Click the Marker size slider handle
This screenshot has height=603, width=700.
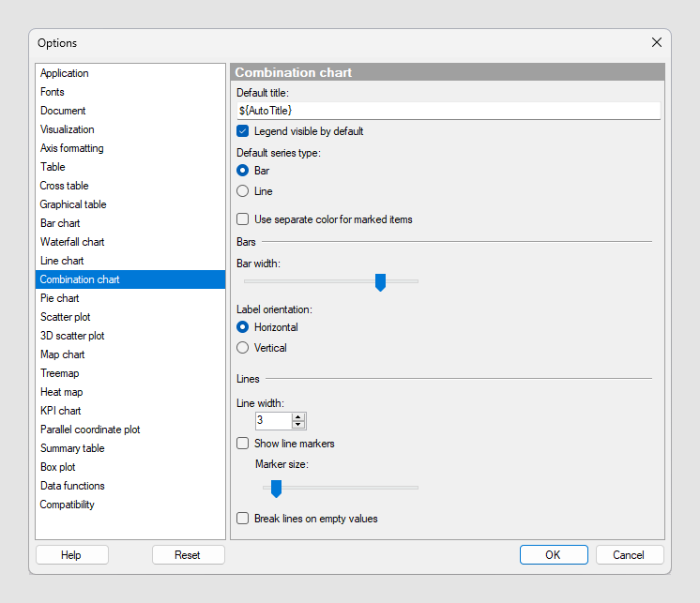pyautogui.click(x=276, y=489)
